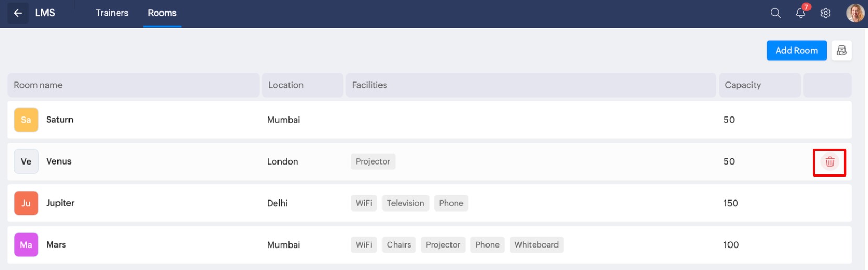Click the Saturn 'Sa' room badge
The height and width of the screenshot is (270, 868).
26,120
